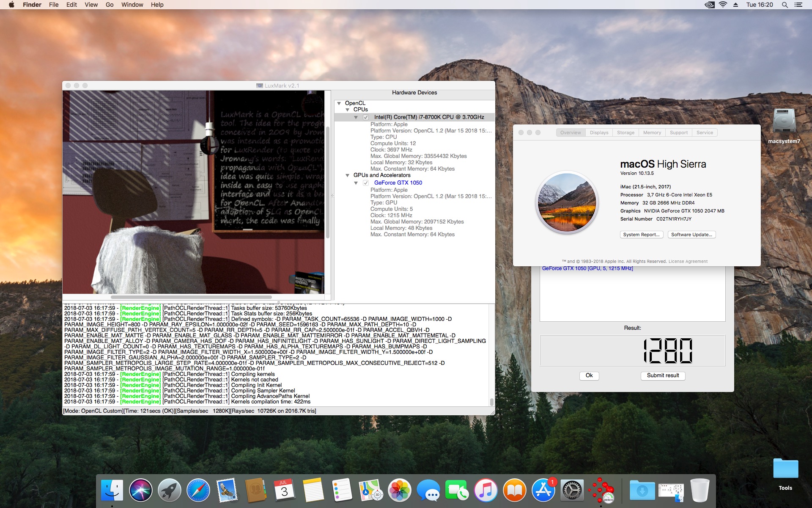Switch to the Displays tab
This screenshot has width=812, height=508.
click(599, 133)
